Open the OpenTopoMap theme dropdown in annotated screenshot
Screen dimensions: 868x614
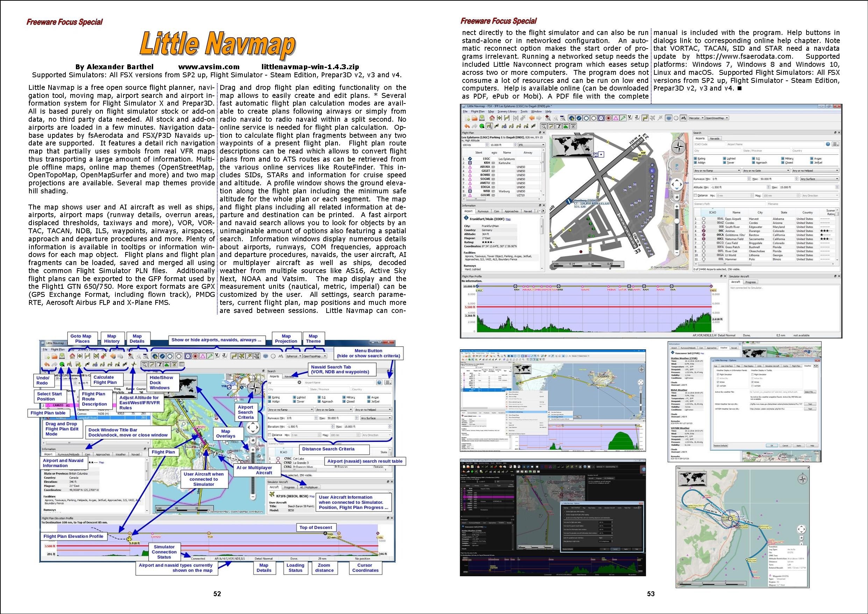point(315,357)
